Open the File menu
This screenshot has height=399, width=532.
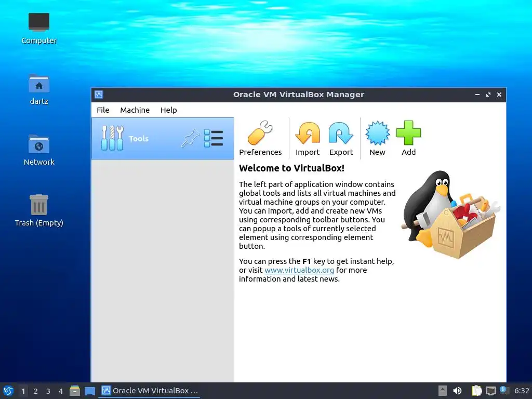coord(103,110)
